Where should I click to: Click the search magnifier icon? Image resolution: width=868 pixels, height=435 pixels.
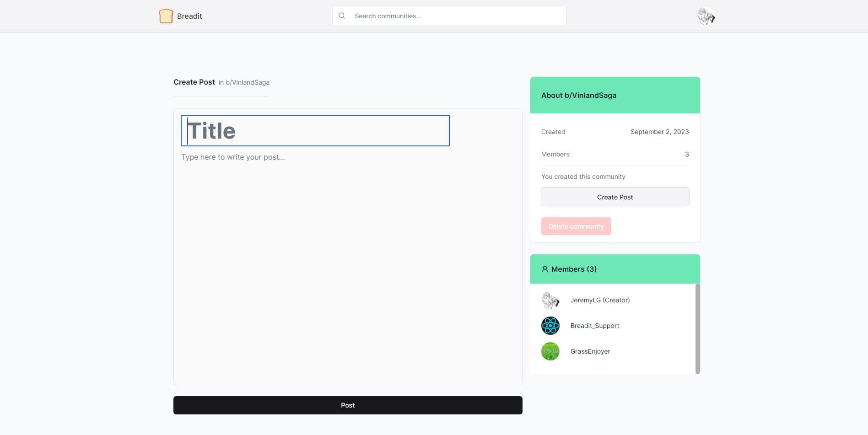(x=341, y=15)
